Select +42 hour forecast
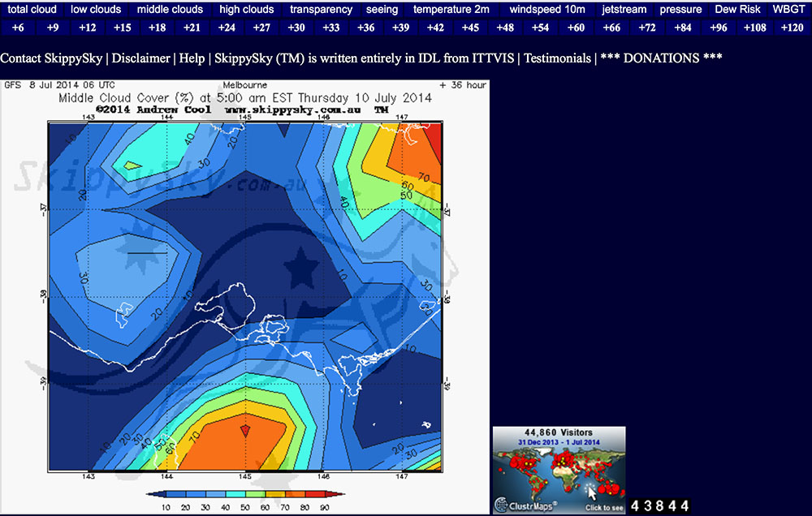Screen dimensions: 812x516 tap(435, 28)
